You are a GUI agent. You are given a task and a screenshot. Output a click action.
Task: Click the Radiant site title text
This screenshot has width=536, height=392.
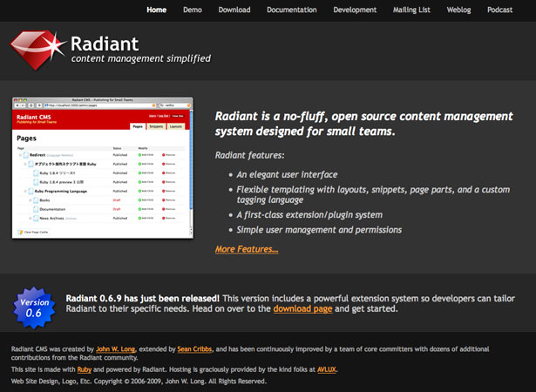[x=105, y=44]
